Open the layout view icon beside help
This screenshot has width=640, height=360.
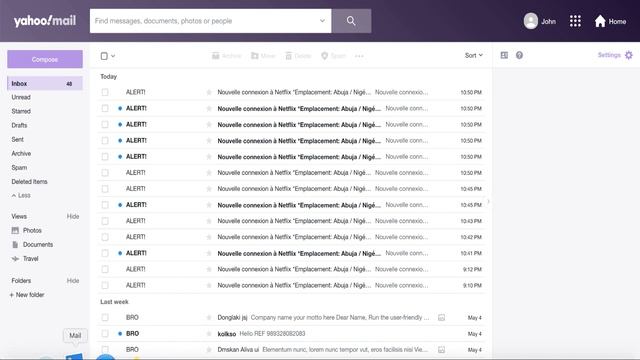click(504, 55)
